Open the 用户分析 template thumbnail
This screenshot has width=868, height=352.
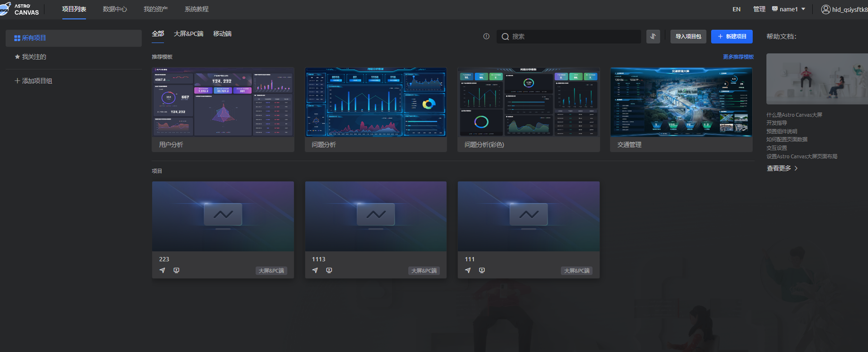pos(223,102)
